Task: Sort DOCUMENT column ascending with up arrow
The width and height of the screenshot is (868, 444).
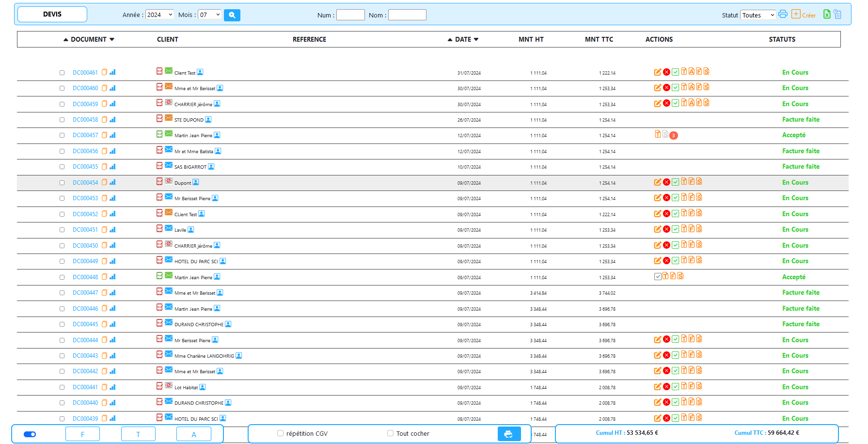Action: point(66,40)
